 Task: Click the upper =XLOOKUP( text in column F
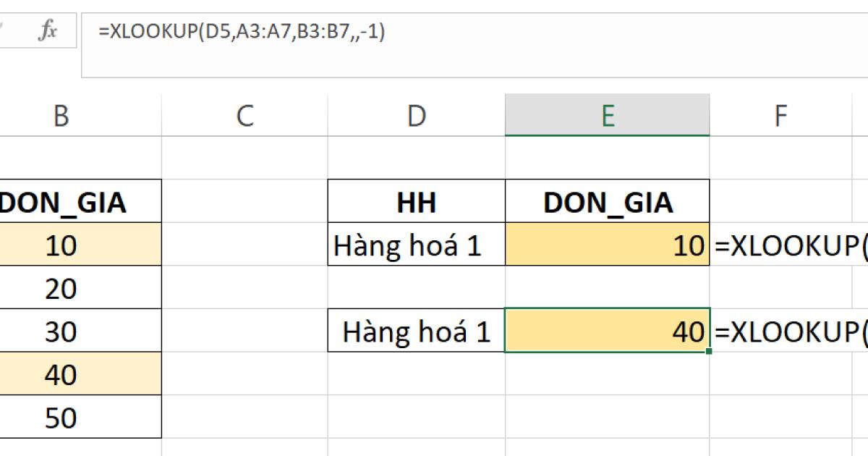coord(788,245)
